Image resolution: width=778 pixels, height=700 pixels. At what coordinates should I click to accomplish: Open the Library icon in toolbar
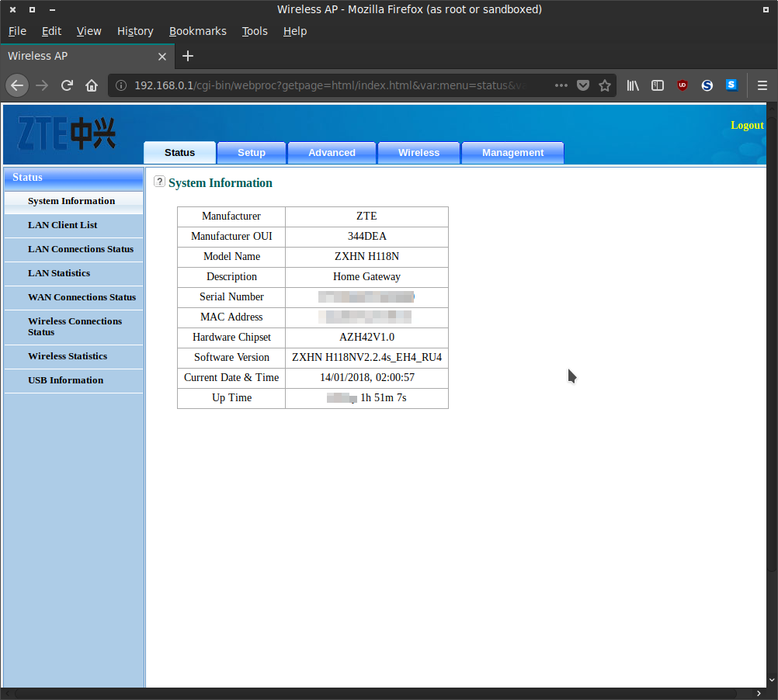point(634,85)
